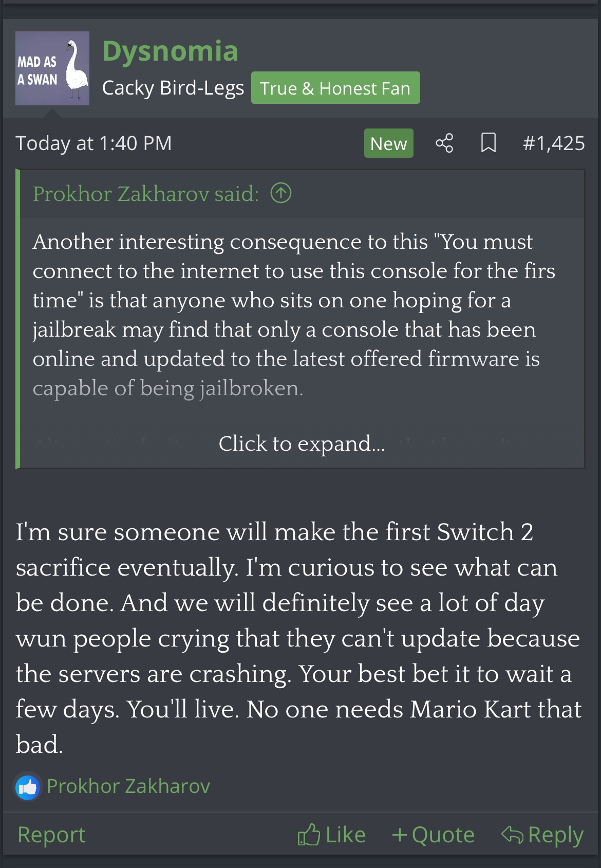Image resolution: width=601 pixels, height=868 pixels.
Task: Open the share post icon
Action: 444,143
